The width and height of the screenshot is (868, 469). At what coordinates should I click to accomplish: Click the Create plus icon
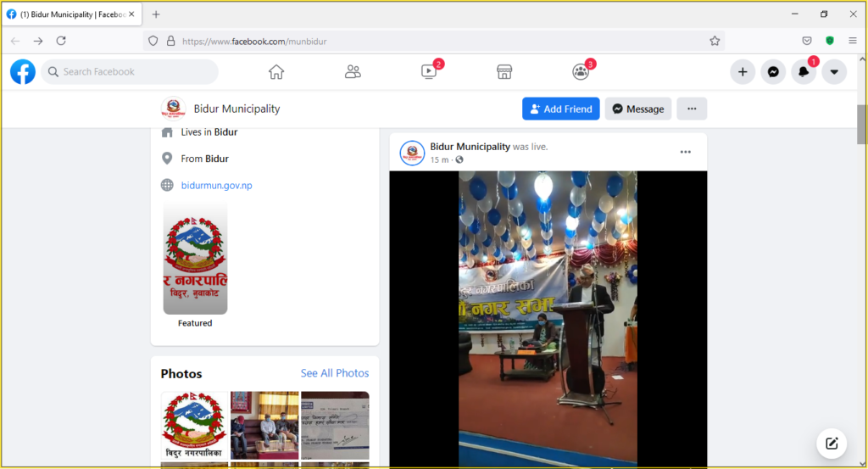pos(743,72)
